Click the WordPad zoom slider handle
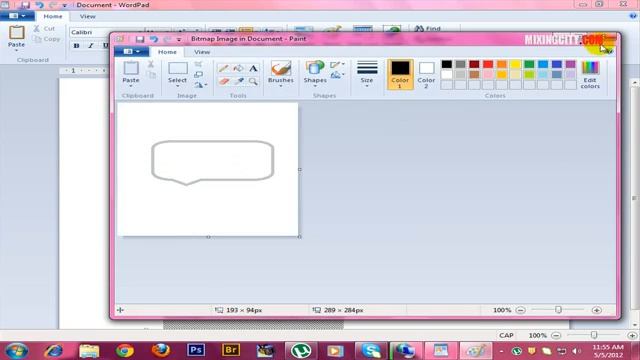 594,335
